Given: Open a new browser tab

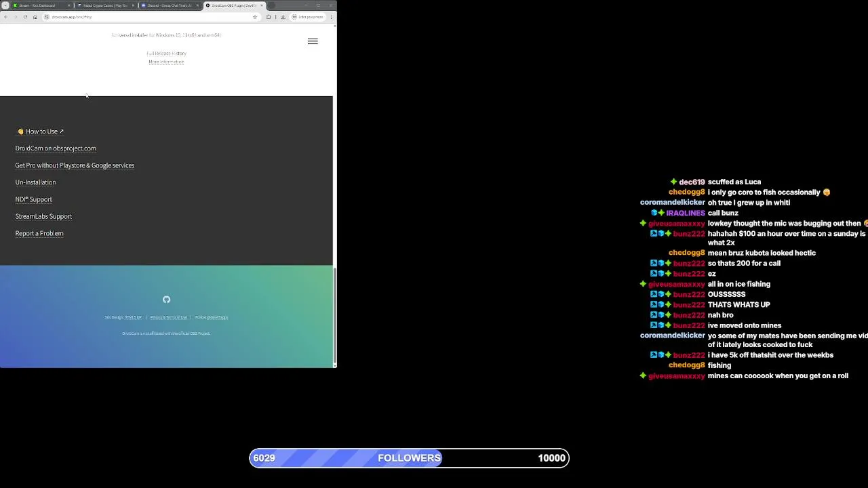Looking at the screenshot, I should pos(272,5).
